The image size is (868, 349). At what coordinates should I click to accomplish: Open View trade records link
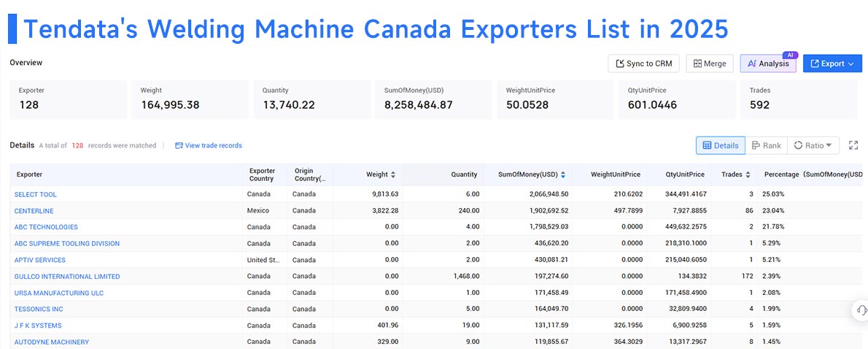(x=209, y=146)
